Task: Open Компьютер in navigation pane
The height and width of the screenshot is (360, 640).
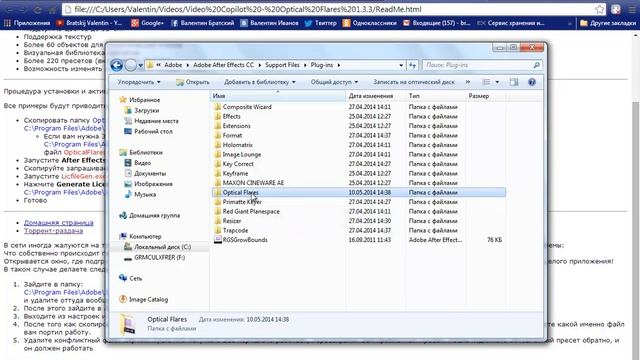Action: (x=145, y=237)
